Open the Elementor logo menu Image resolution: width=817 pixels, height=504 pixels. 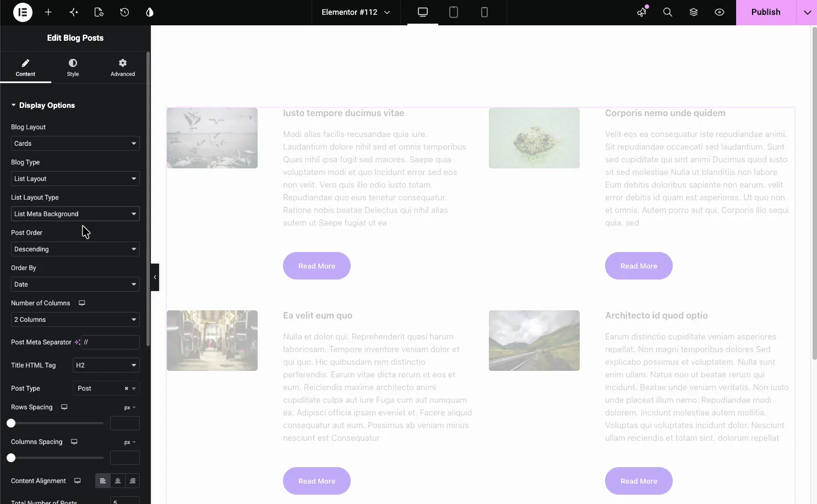[23, 12]
